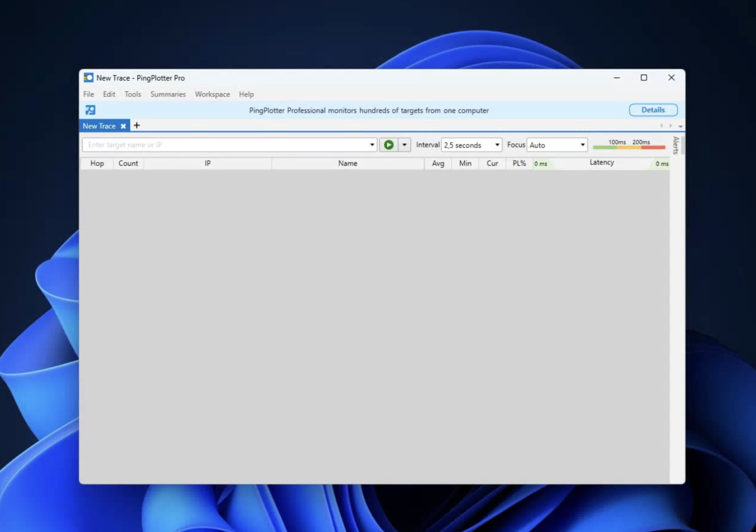Click the Interval label

click(x=428, y=145)
